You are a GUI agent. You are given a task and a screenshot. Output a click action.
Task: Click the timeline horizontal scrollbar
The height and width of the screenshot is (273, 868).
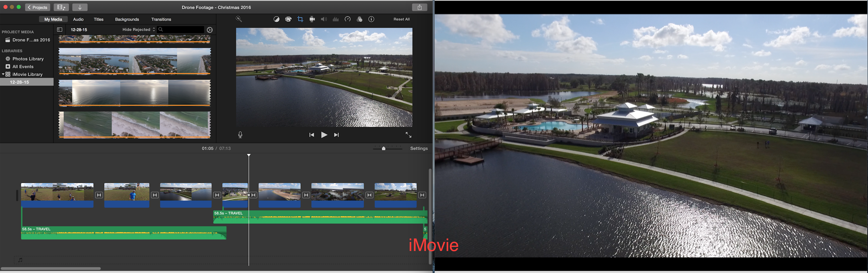coord(51,269)
